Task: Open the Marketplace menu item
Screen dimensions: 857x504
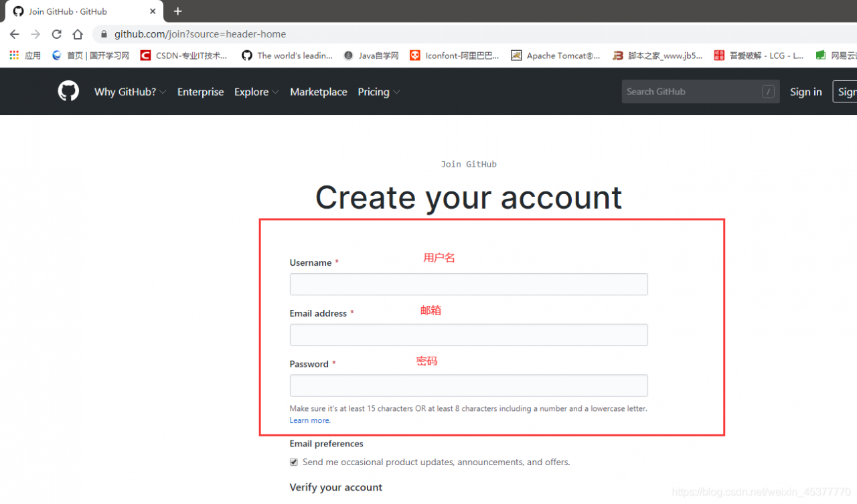Action: 319,92
